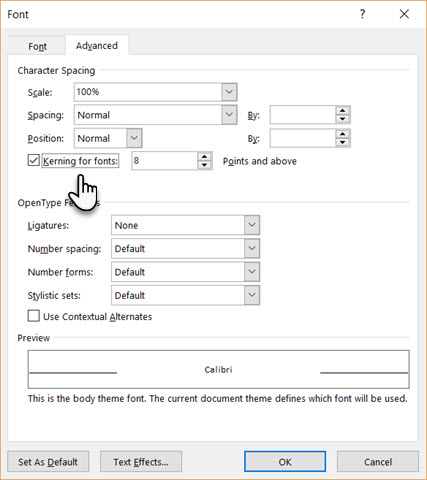Switch to the Font tab

pos(37,46)
